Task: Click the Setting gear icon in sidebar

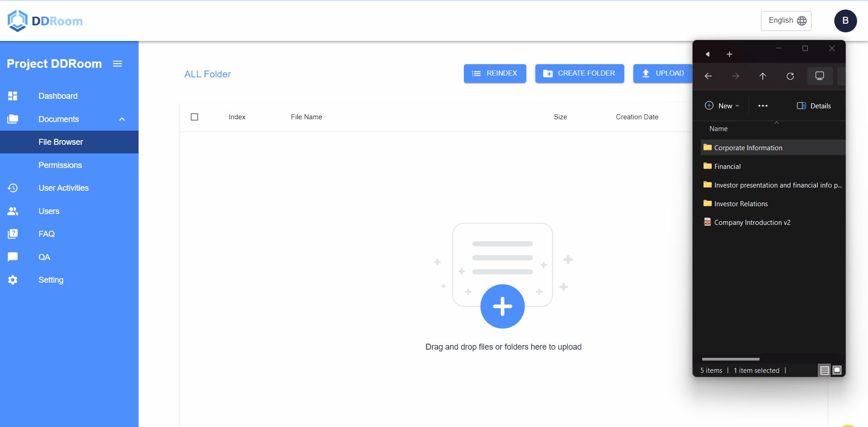Action: coord(13,280)
